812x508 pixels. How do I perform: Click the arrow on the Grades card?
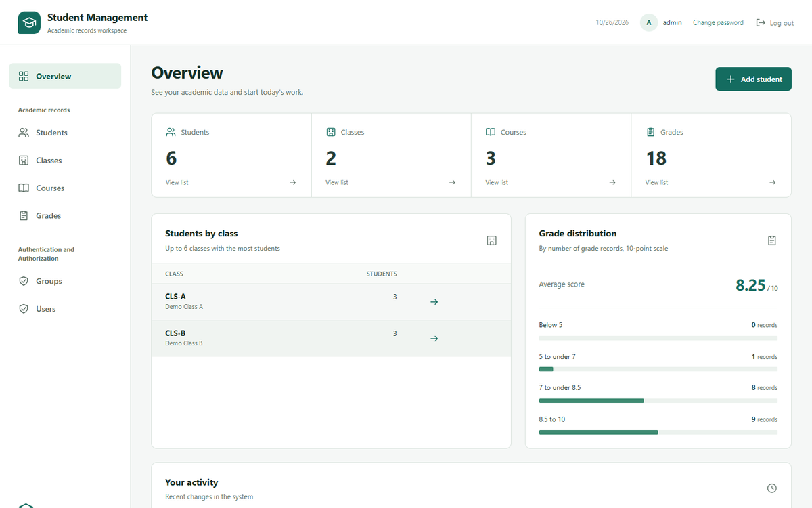(772, 182)
